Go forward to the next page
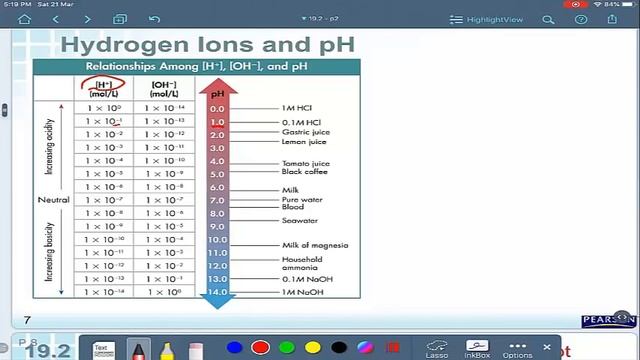 pyautogui.click(x=87, y=19)
